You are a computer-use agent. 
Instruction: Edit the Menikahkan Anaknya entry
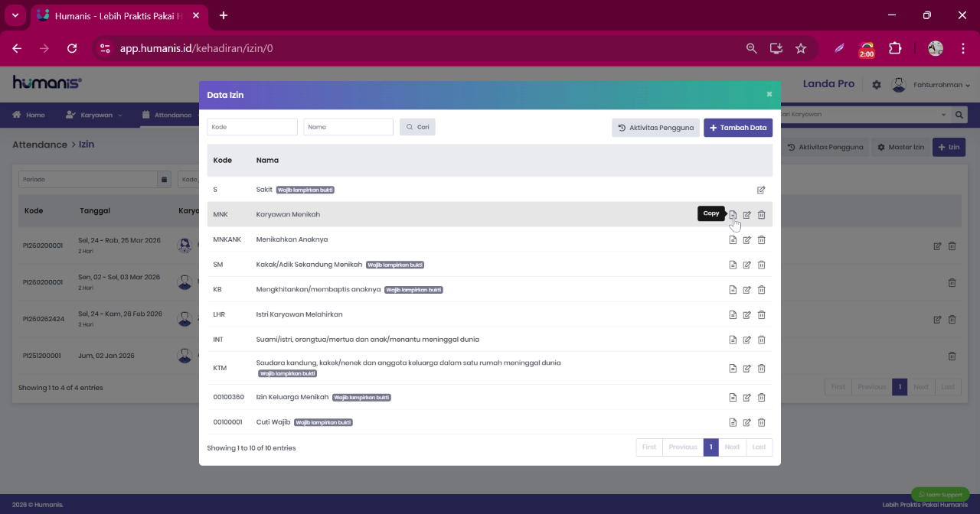click(x=747, y=239)
